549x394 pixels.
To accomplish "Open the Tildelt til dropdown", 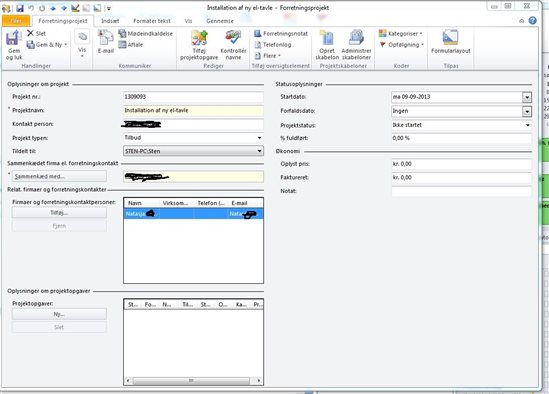I will pos(259,151).
